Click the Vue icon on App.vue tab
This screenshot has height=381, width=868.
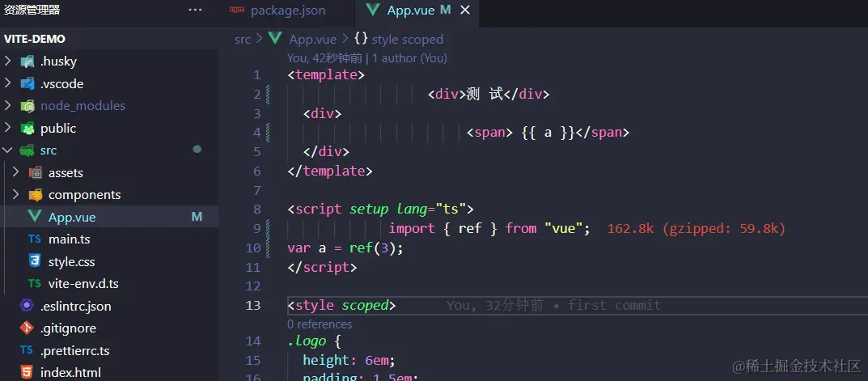(373, 10)
